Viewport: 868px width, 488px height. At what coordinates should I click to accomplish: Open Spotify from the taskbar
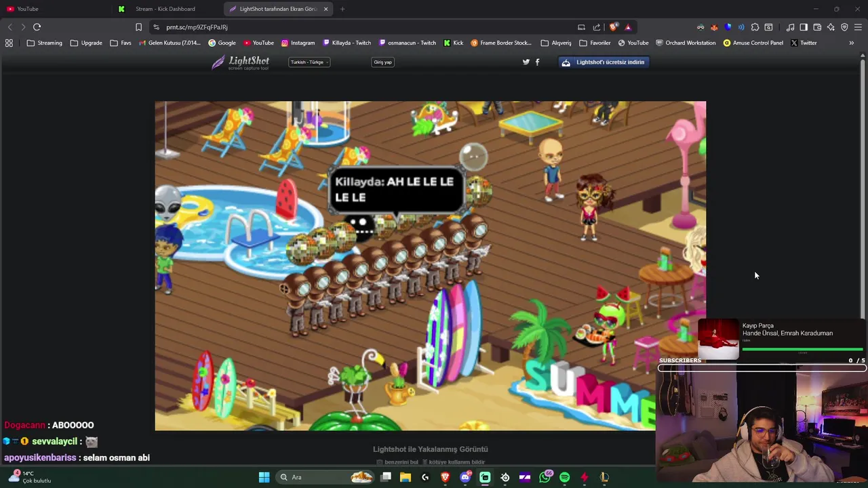point(565,477)
